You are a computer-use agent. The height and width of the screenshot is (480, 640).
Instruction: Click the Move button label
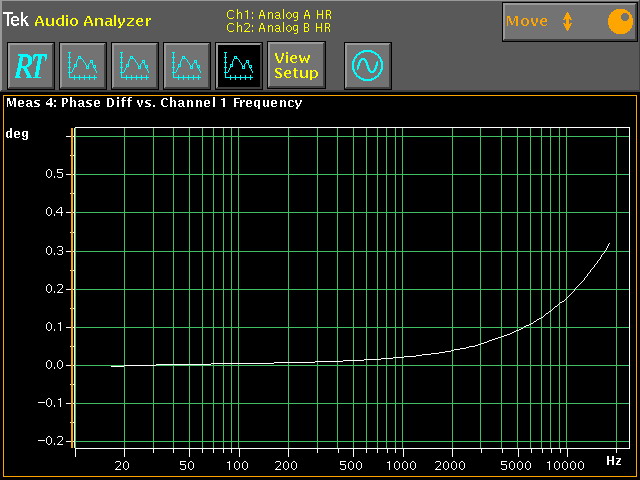click(x=527, y=21)
